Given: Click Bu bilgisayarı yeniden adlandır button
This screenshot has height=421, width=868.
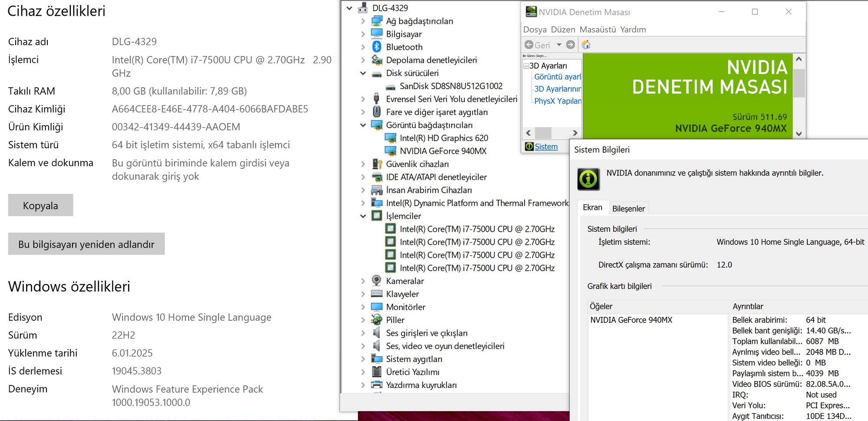Looking at the screenshot, I should click(86, 244).
